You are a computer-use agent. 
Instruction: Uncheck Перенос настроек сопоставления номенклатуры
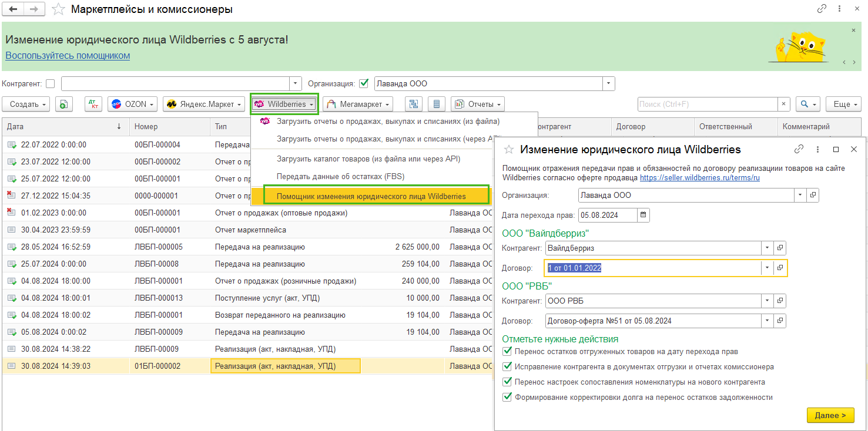[x=508, y=382]
